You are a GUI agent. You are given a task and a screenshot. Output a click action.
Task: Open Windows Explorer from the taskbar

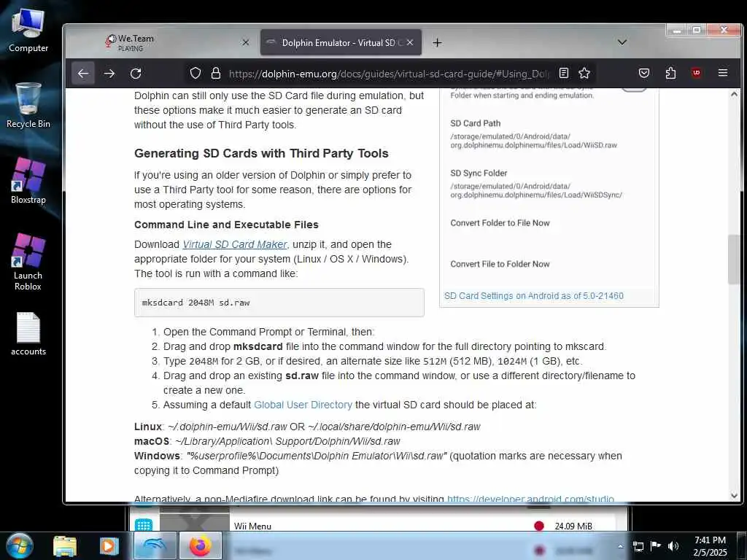tap(65, 545)
